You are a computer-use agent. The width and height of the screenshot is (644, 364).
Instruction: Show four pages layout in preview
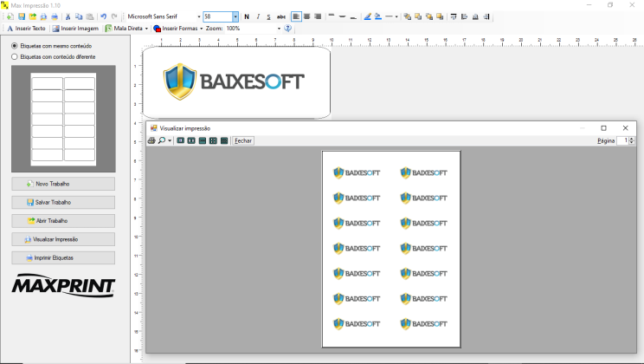click(213, 140)
